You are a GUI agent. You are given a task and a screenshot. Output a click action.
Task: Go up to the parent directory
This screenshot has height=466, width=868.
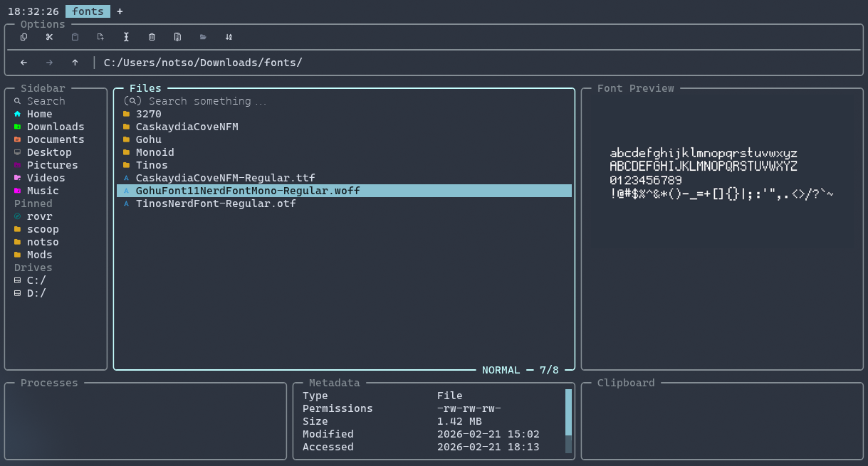click(x=75, y=63)
